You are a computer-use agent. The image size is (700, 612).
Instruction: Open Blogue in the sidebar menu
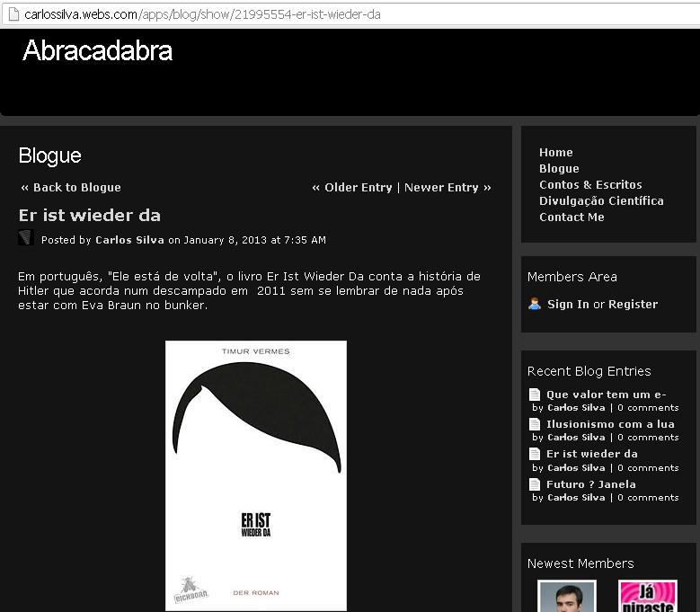559,168
